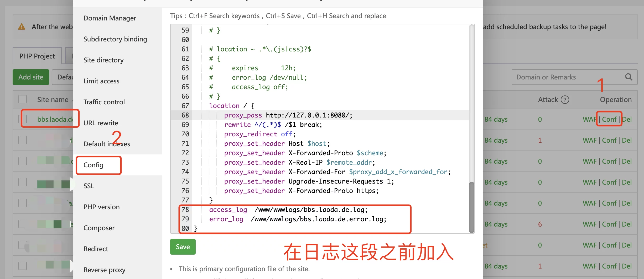
Task: Open WAF link in the first row
Action: point(589,119)
